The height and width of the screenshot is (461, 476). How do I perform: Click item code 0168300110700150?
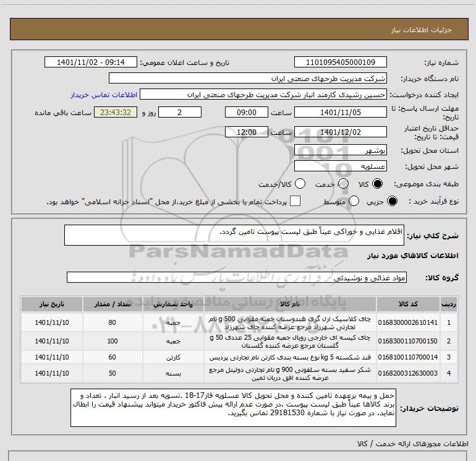tap(408, 341)
